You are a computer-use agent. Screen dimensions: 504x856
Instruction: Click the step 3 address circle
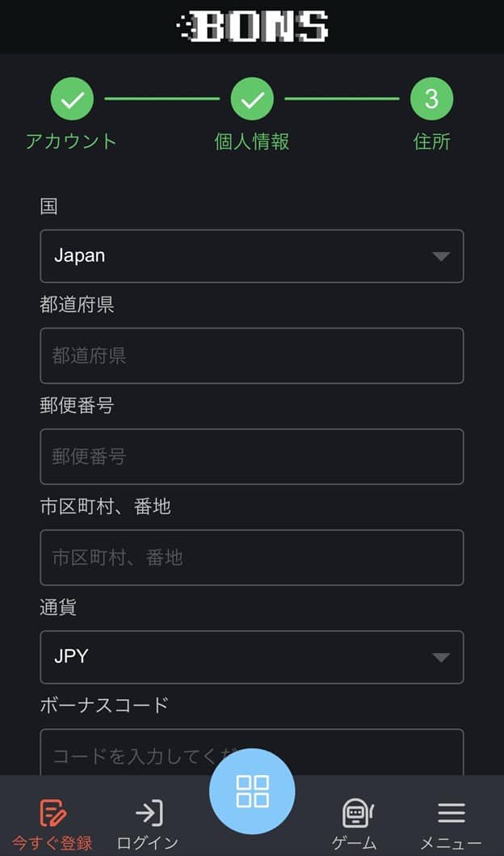[431, 99]
